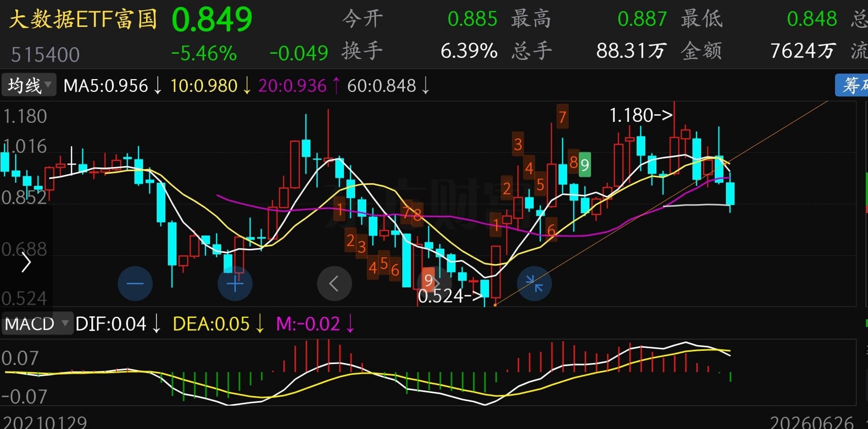Tap the green 9 sequence marker

(x=584, y=165)
